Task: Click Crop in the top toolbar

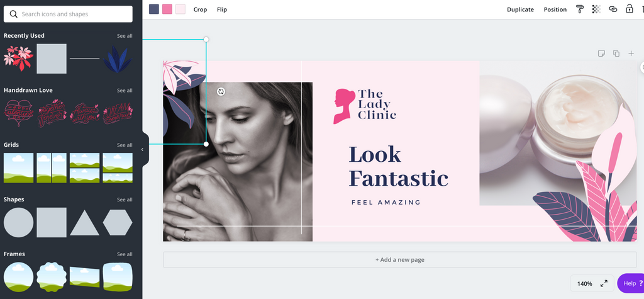Action: (200, 9)
